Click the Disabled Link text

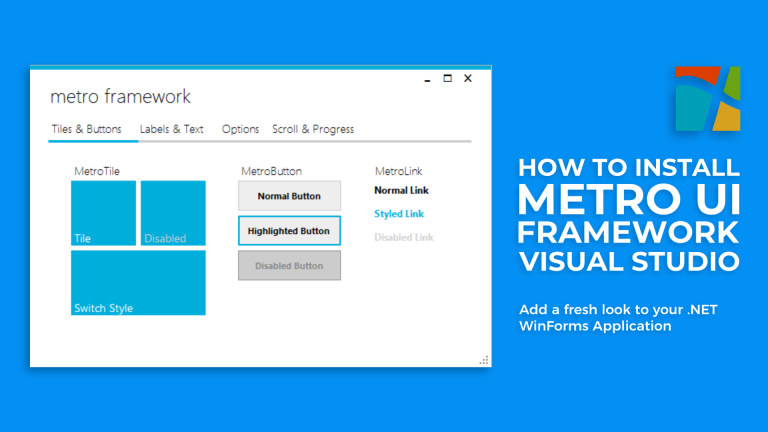(404, 238)
